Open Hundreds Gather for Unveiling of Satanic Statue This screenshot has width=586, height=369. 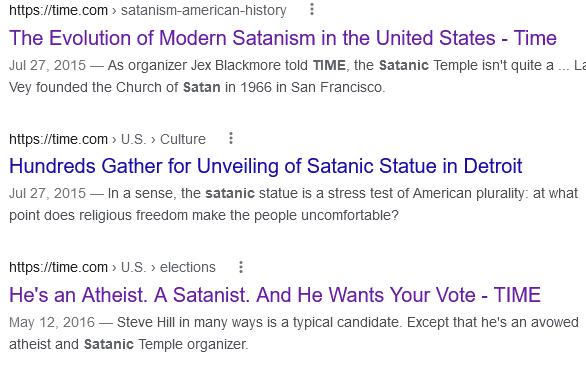(x=265, y=166)
